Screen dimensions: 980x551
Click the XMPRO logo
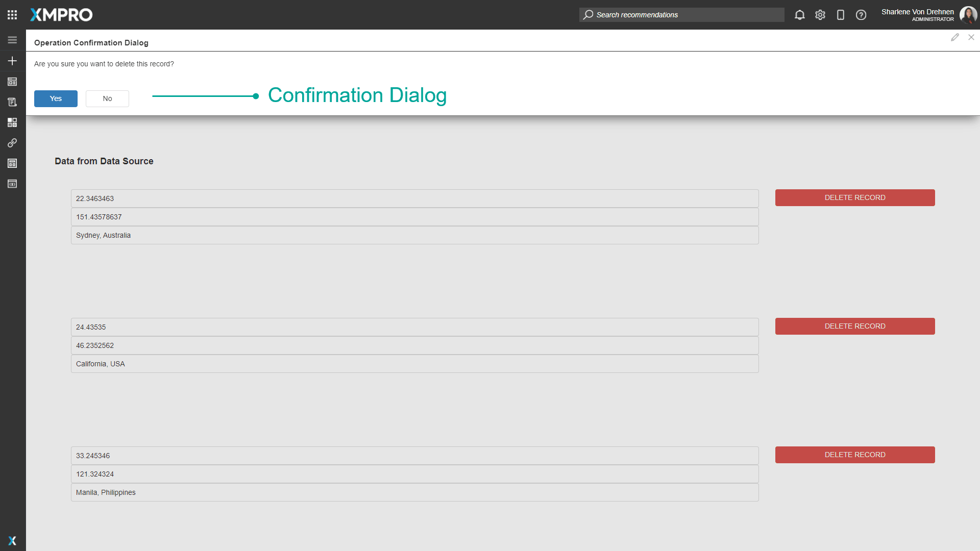[61, 15]
